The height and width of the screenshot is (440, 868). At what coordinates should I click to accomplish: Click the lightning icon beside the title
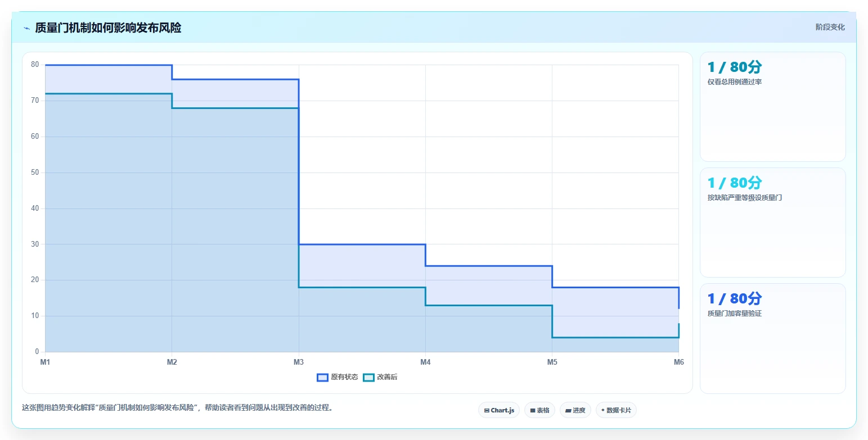[26, 28]
